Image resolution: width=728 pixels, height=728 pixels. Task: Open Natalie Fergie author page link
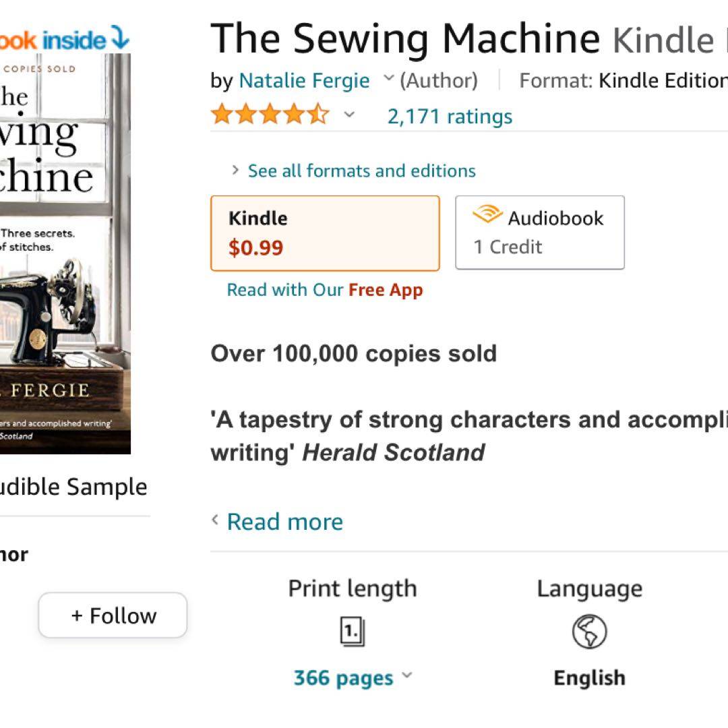pyautogui.click(x=304, y=81)
